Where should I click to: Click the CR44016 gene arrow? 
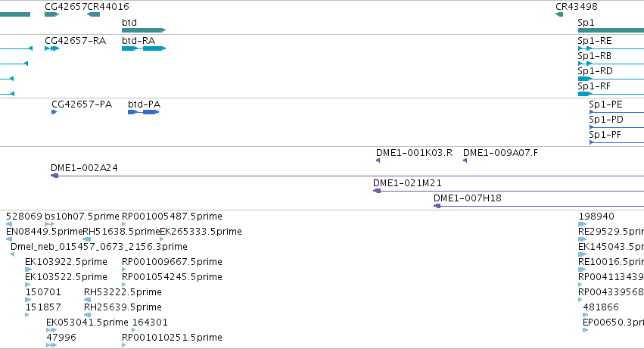point(94,14)
